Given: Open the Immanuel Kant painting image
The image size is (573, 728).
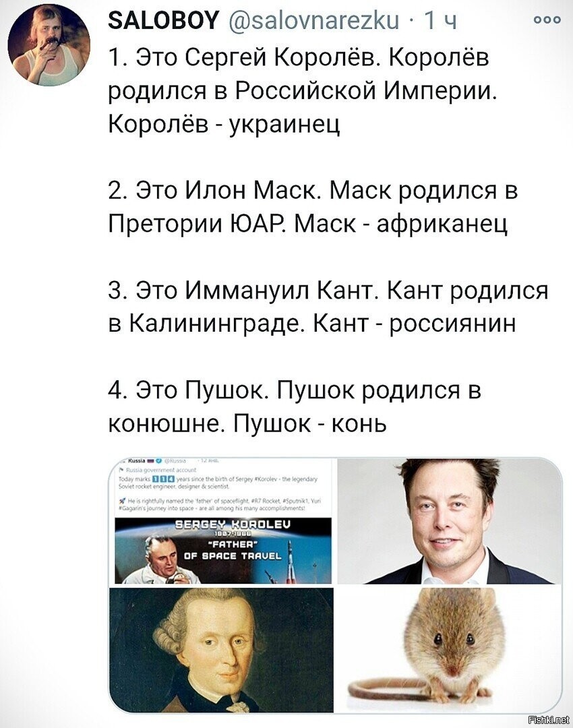Looking at the screenshot, I should coord(222,649).
